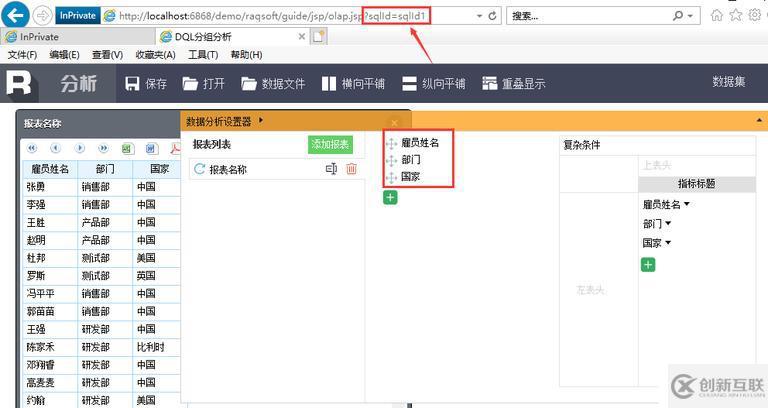This screenshot has height=408, width=768.
Task: Add a field with green plus under field list
Action: (390, 197)
